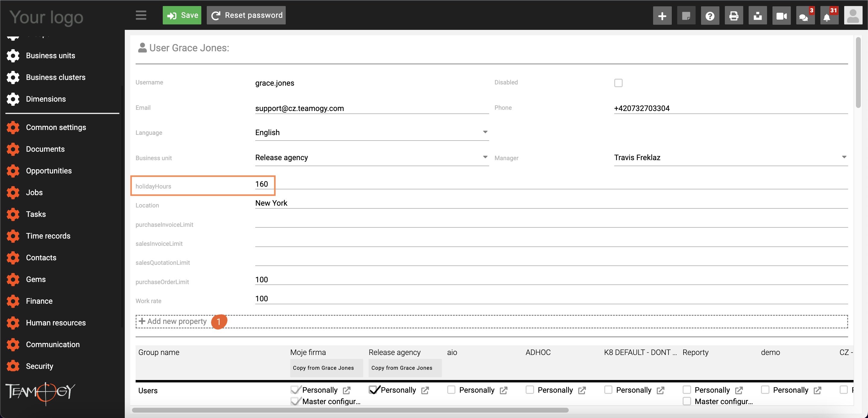Open demo Personally external link icon
868x418 pixels.
click(817, 390)
